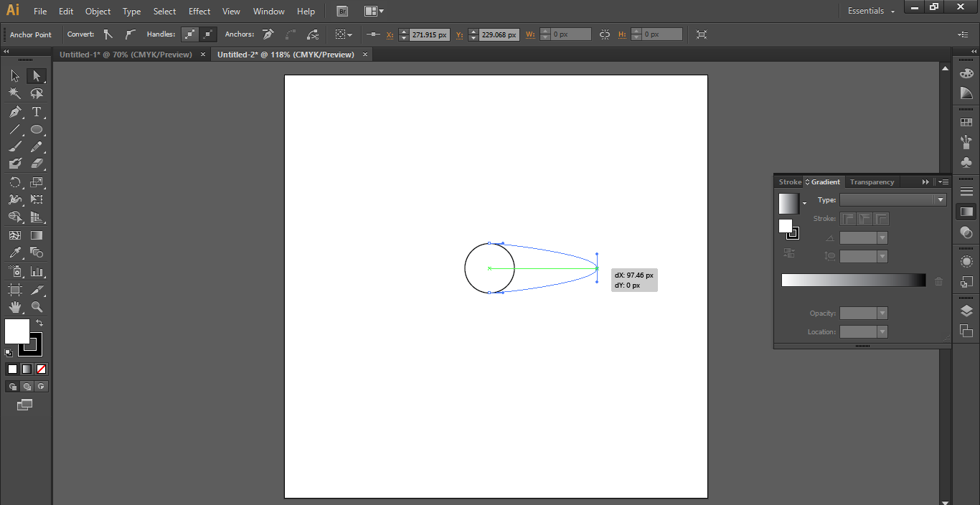The height and width of the screenshot is (505, 980).
Task: Pick the Eyedropper tool
Action: coord(14,253)
